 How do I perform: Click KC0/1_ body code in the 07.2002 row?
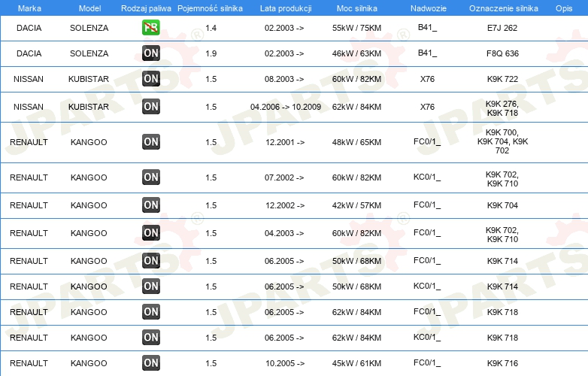(427, 177)
